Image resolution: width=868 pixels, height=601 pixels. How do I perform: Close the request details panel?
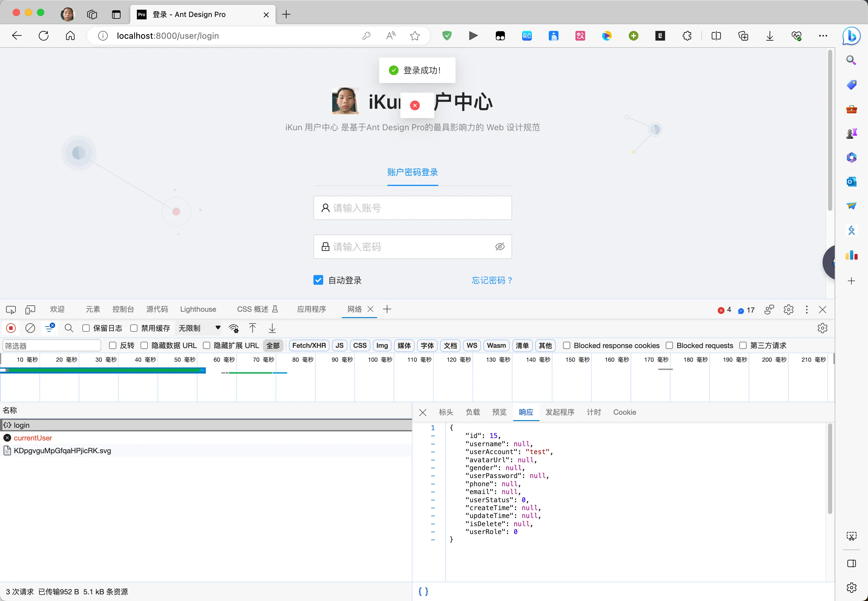pos(423,413)
